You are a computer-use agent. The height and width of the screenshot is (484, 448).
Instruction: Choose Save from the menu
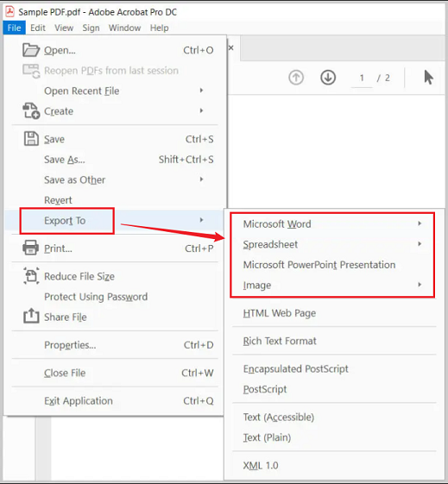115,139
